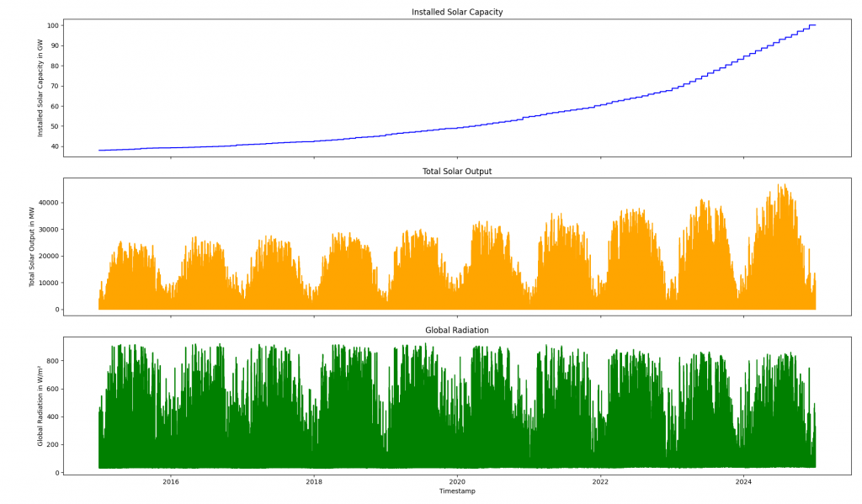Click the 100 tick label on capacity axis
This screenshot has width=862, height=504.
(51, 25)
